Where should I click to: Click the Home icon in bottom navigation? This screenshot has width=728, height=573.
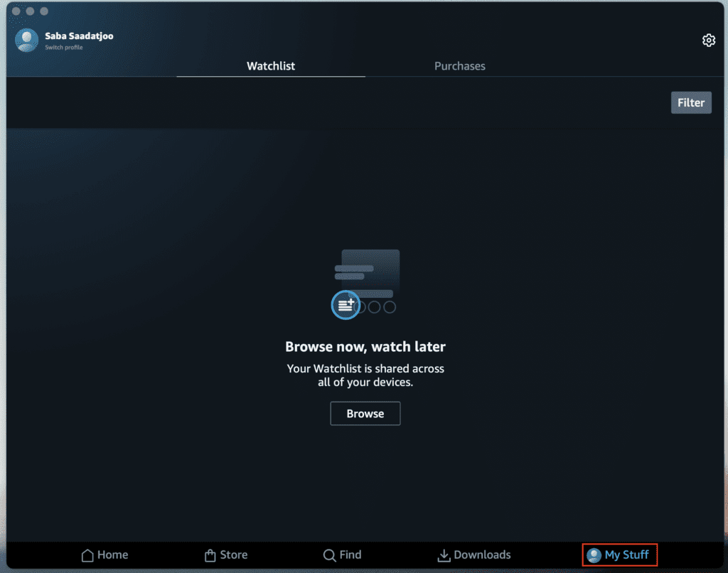coord(87,555)
